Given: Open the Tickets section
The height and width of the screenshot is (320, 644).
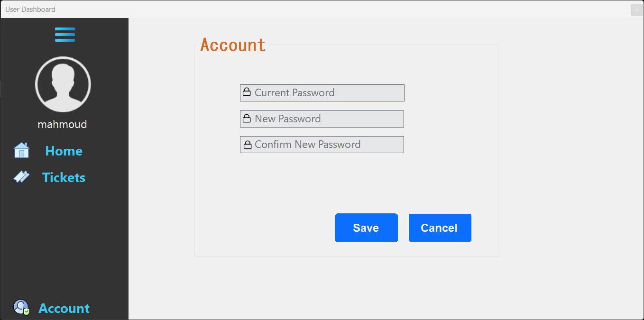Looking at the screenshot, I should click(64, 177).
